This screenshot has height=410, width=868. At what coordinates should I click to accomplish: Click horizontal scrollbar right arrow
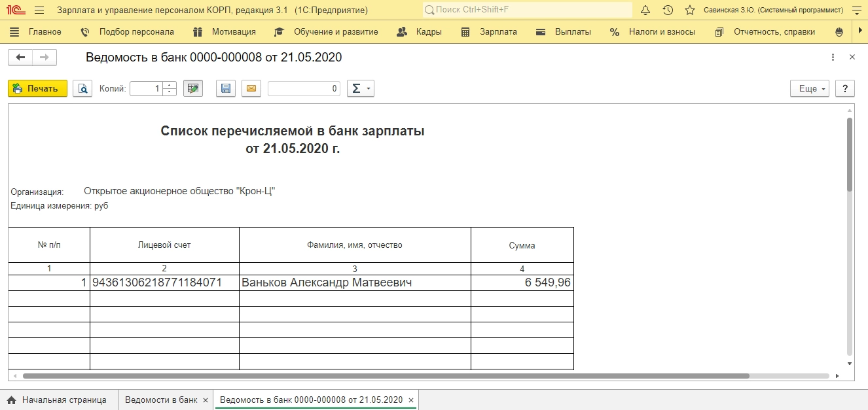[x=837, y=376]
